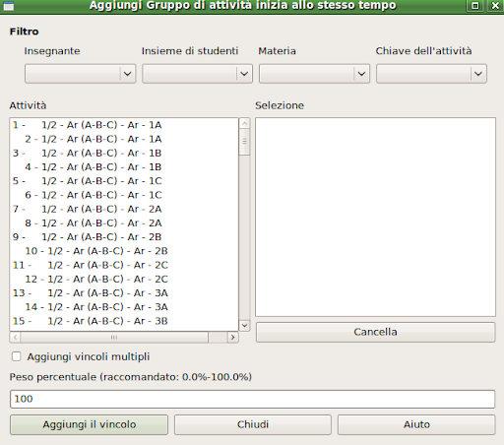Click the scroll right arrow under activities list
Image resolution: width=504 pixels, height=445 pixels.
pyautogui.click(x=232, y=337)
